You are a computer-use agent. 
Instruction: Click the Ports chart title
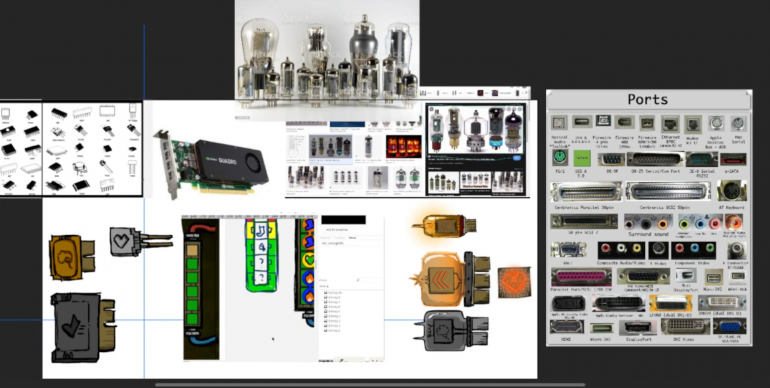(648, 99)
